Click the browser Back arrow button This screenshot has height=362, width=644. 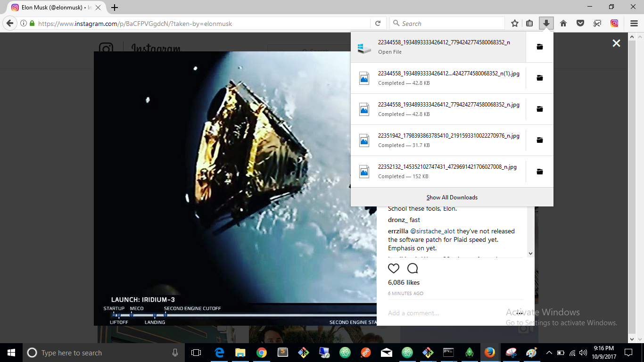9,23
